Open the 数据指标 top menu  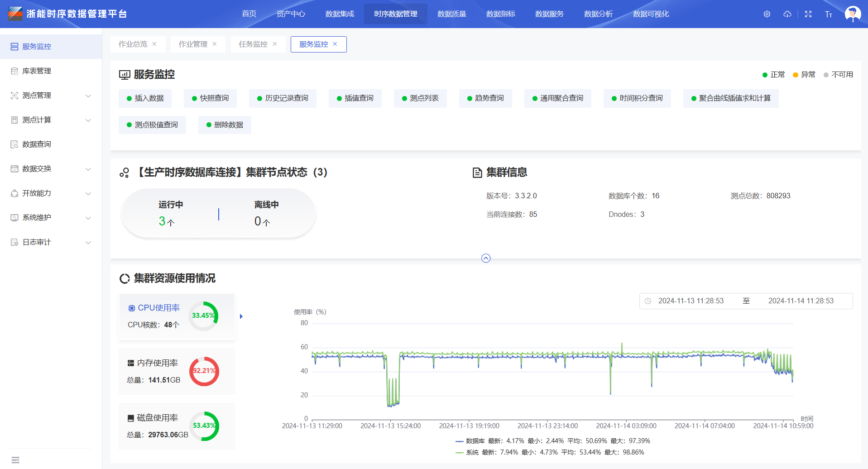pyautogui.click(x=501, y=14)
